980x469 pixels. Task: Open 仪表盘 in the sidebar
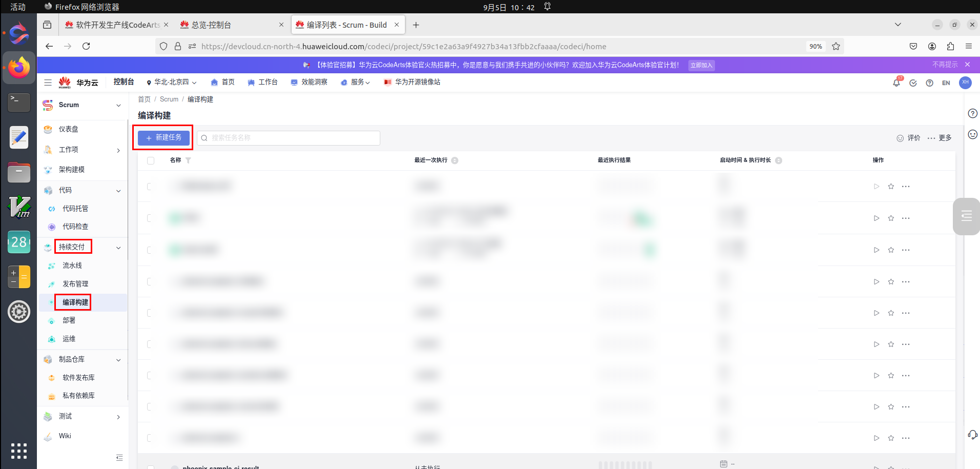tap(69, 129)
